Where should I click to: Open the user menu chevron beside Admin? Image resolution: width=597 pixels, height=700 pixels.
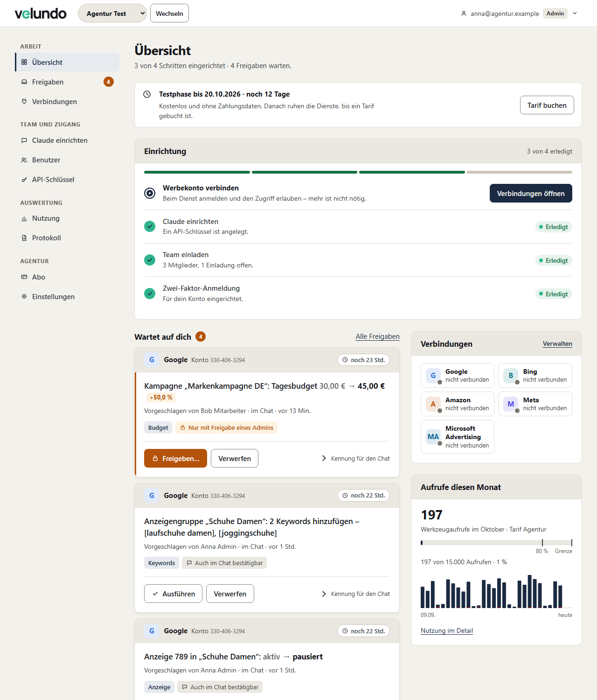click(575, 14)
